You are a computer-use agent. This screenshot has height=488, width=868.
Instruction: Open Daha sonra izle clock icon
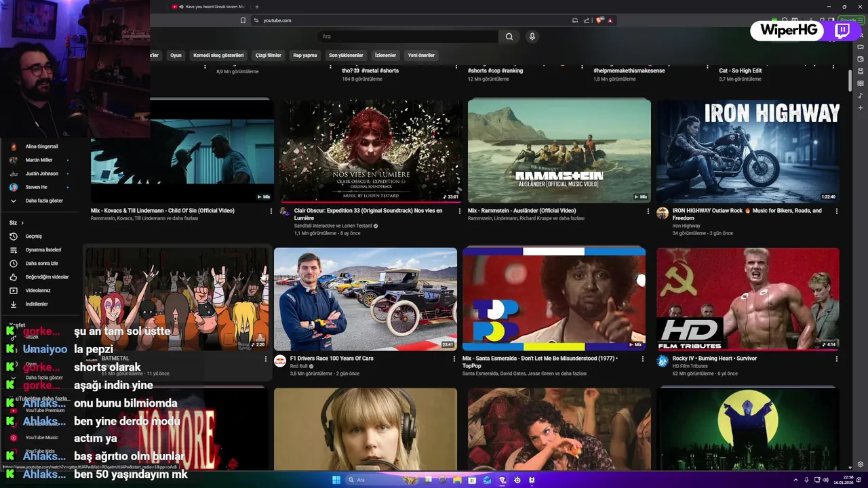click(13, 264)
